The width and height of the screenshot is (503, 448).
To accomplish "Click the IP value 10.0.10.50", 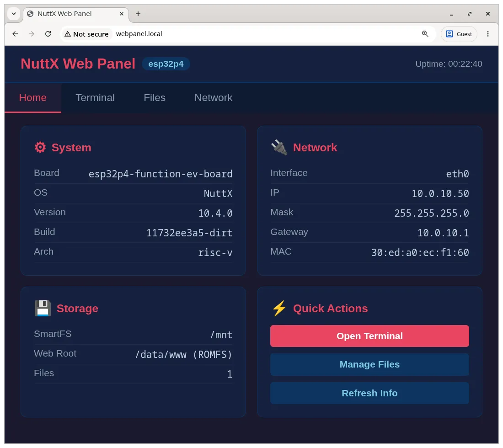I will [x=440, y=193].
